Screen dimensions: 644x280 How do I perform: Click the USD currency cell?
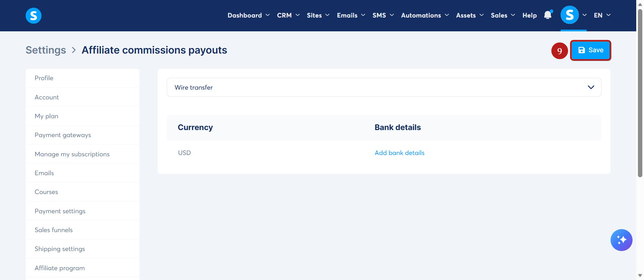tap(184, 153)
